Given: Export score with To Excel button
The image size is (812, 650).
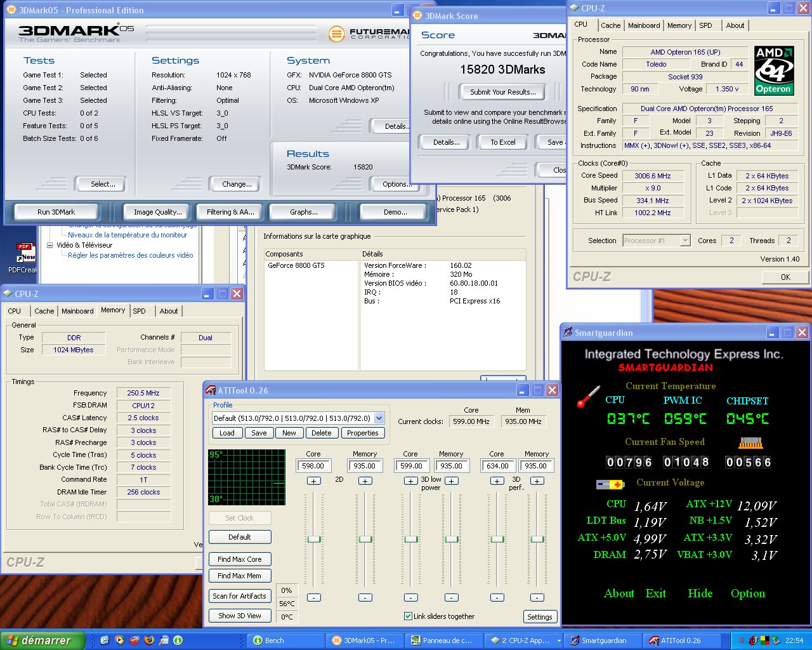Looking at the screenshot, I should click(x=503, y=142).
